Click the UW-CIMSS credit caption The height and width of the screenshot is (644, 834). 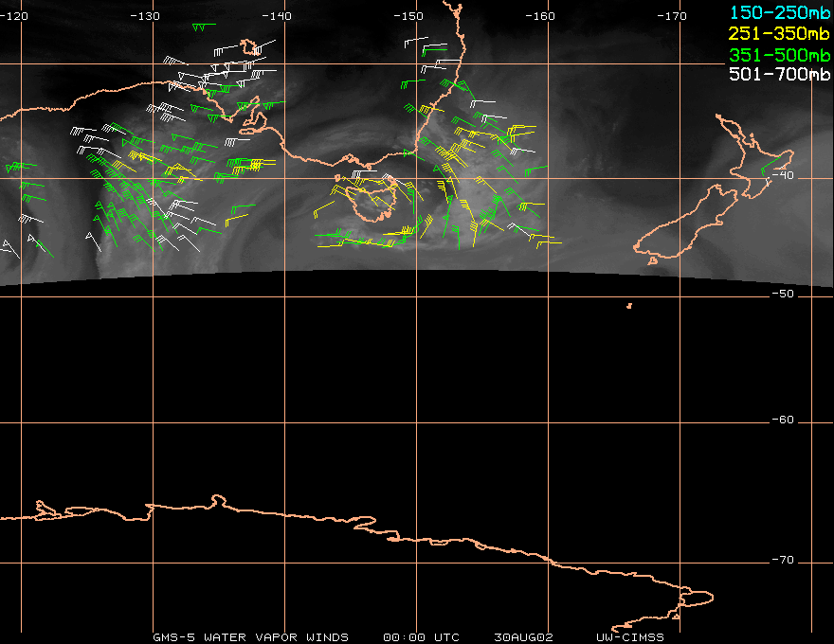pos(629,637)
